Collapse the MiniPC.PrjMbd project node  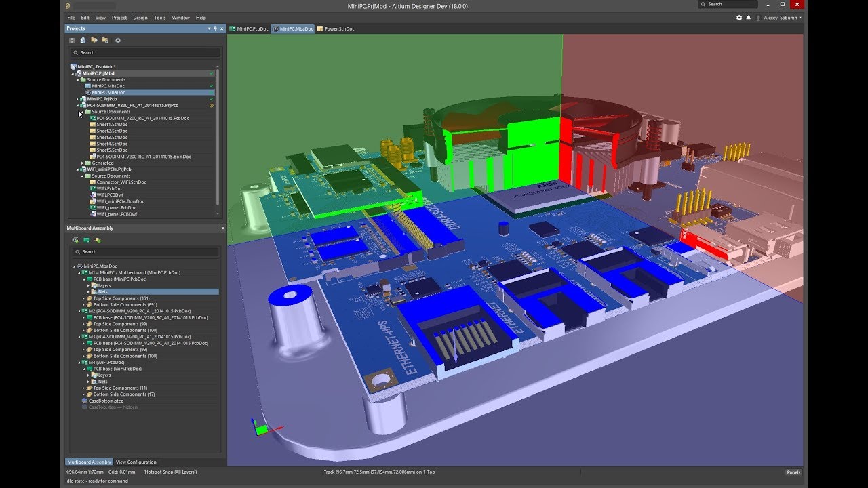pos(73,73)
